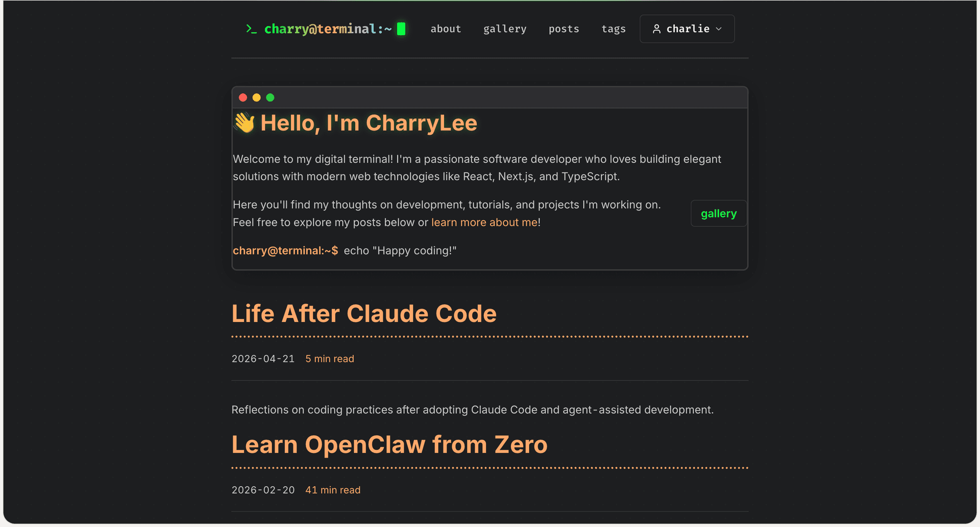Screen dimensions: 980x527
Task: Click the echo "Happy coding!" command text
Action: [400, 250]
